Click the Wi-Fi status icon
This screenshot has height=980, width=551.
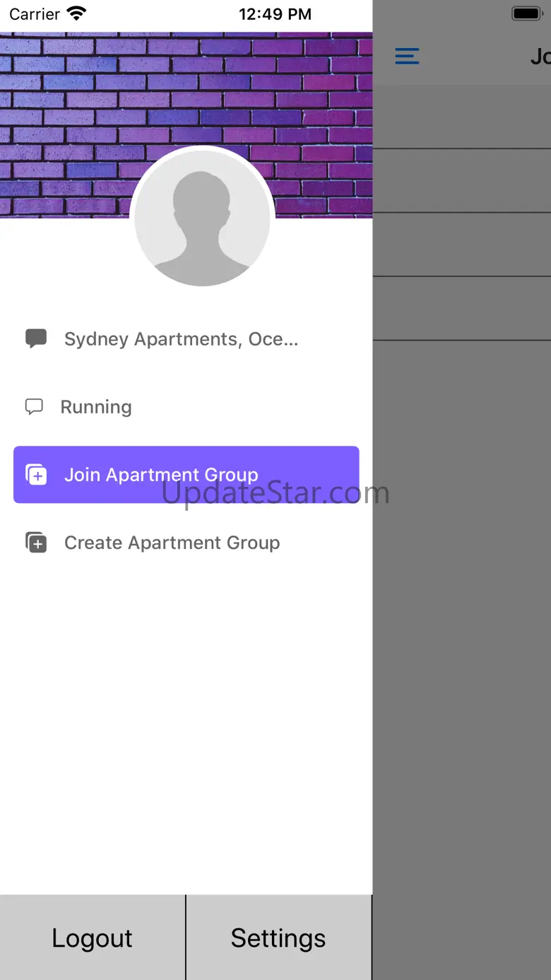(76, 13)
